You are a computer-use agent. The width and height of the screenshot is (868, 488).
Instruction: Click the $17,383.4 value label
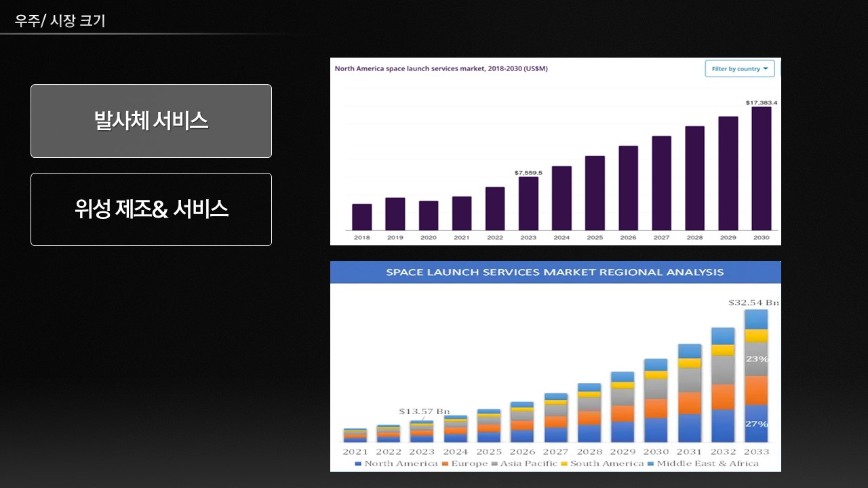761,102
